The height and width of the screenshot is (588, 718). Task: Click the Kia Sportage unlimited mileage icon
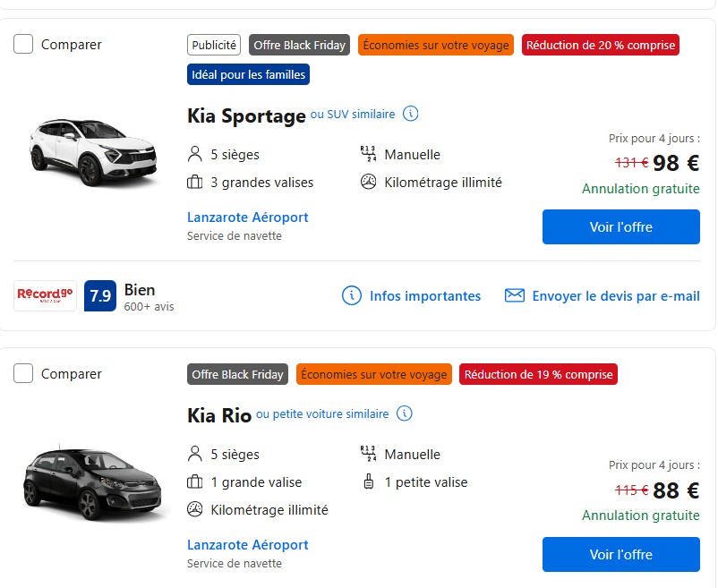coord(368,183)
